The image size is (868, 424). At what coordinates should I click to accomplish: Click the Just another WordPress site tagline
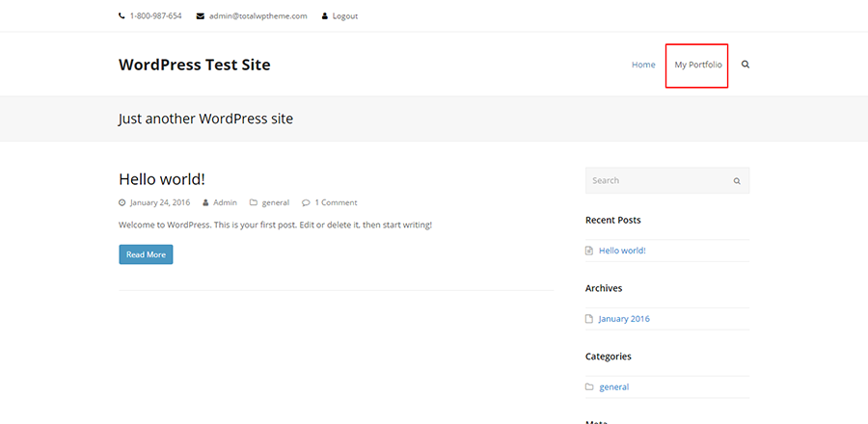tap(205, 119)
